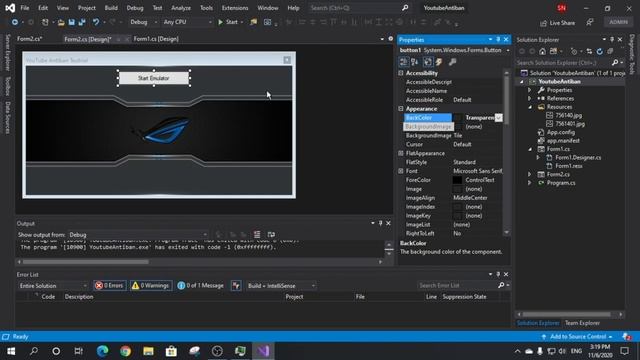
Task: Select App.config in Solution Explorer
Action: 560,132
